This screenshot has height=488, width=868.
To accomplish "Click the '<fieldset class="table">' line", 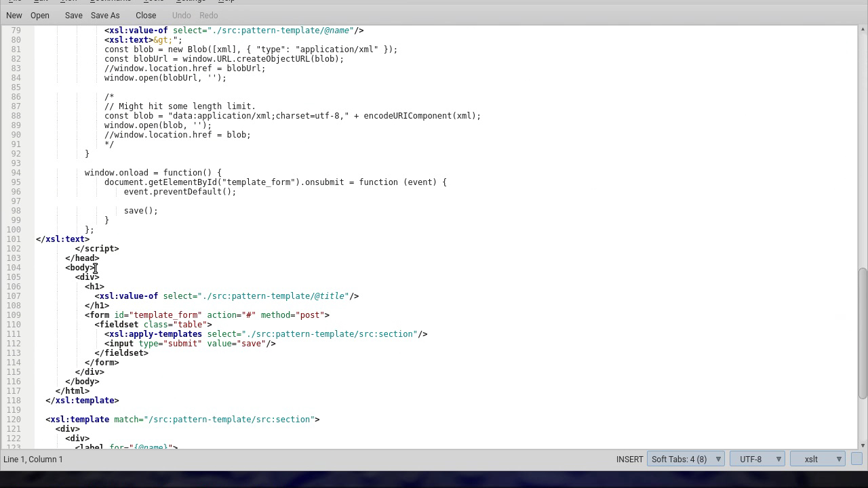I will tap(153, 325).
